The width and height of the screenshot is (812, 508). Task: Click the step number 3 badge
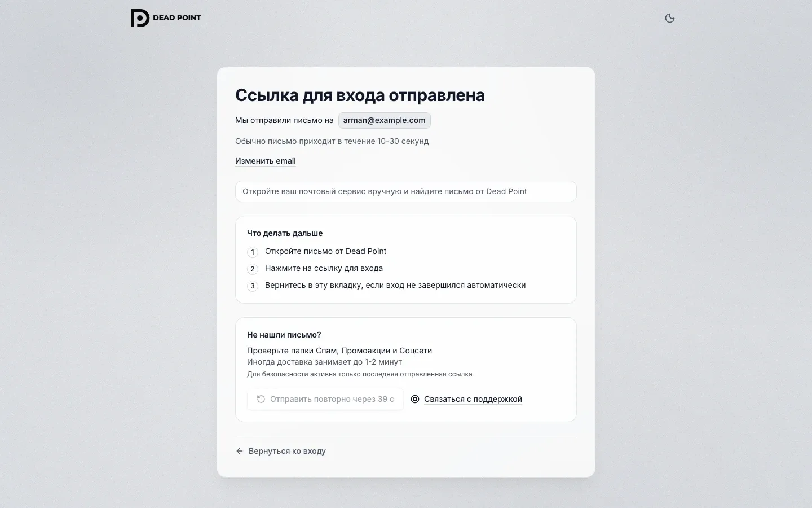click(x=253, y=286)
